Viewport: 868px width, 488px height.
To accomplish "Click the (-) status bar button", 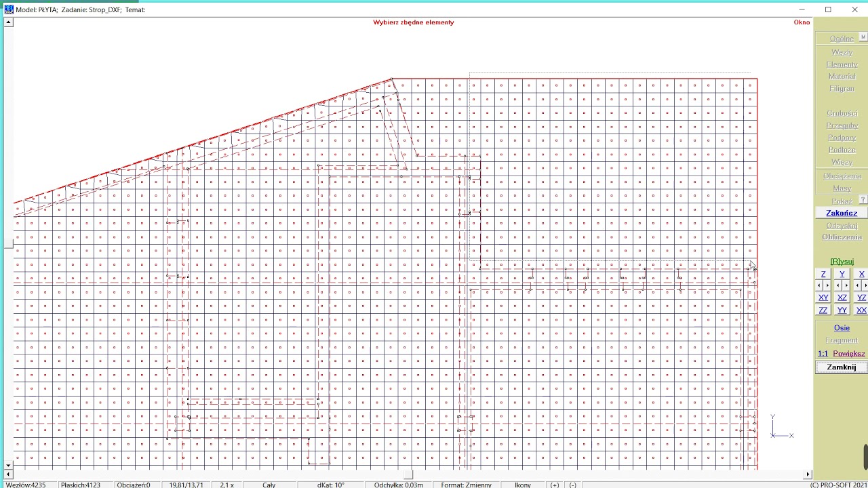I will coord(572,485).
